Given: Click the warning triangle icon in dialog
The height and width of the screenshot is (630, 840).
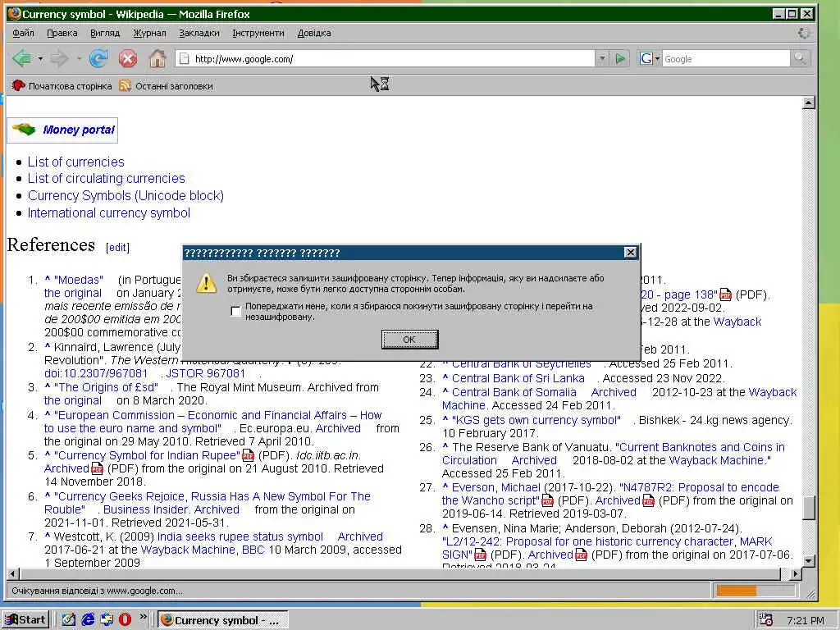Looking at the screenshot, I should tap(206, 283).
